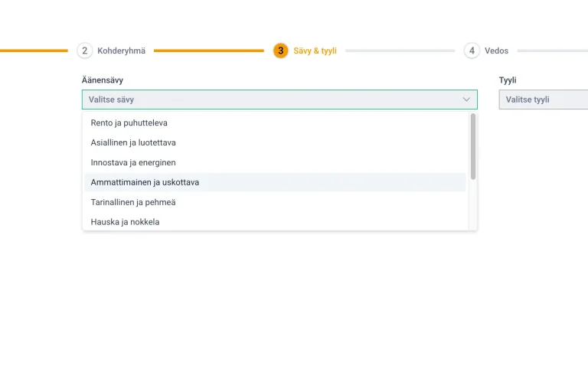Click the Valitse sävy combo box field
The height and width of the screenshot is (392, 588).
268,100
